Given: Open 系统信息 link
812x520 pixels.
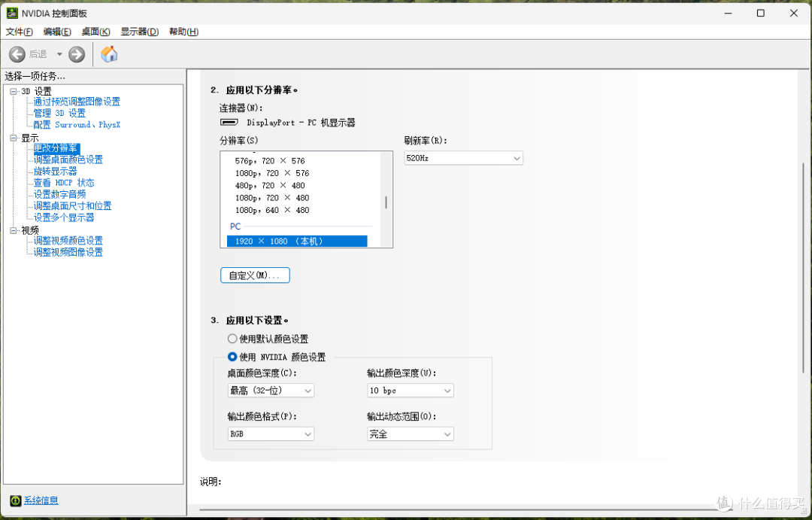Looking at the screenshot, I should [41, 500].
